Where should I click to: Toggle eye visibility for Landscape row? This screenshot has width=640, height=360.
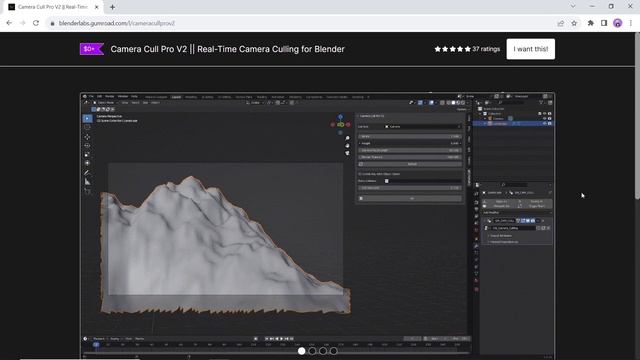(x=544, y=123)
